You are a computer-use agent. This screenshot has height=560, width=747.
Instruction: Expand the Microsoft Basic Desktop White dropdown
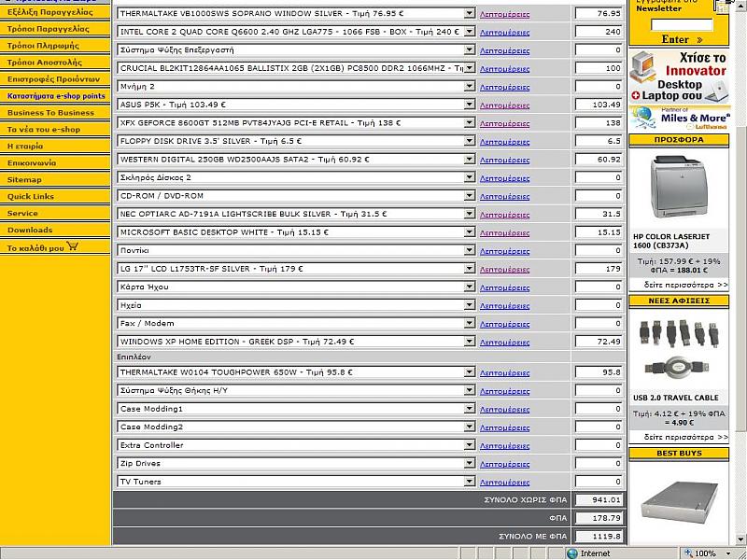click(x=470, y=232)
